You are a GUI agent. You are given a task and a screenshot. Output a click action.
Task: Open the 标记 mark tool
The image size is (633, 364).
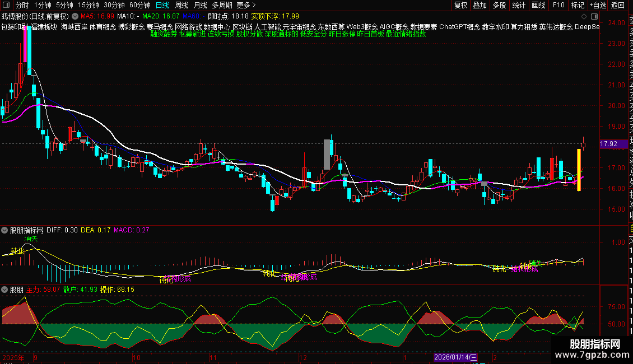[578, 5]
